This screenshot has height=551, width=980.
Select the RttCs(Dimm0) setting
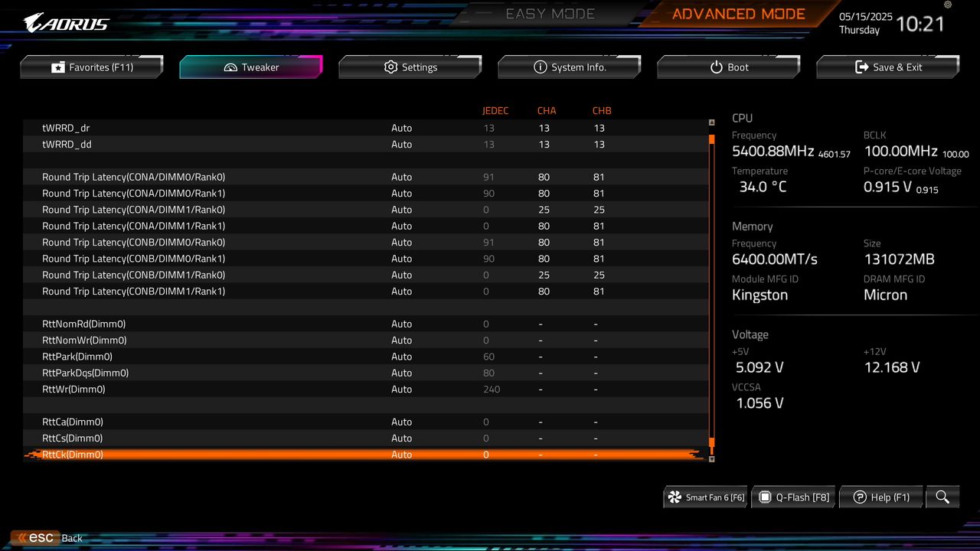point(366,438)
